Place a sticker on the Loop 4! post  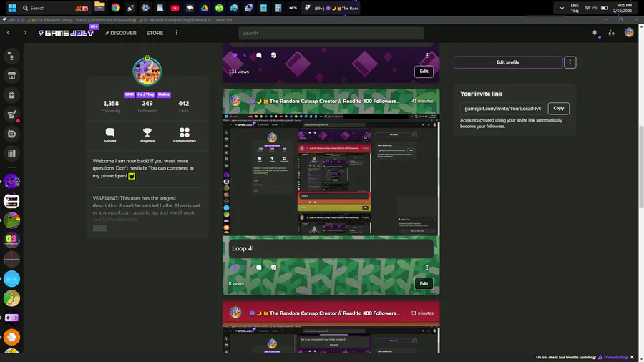point(274,268)
